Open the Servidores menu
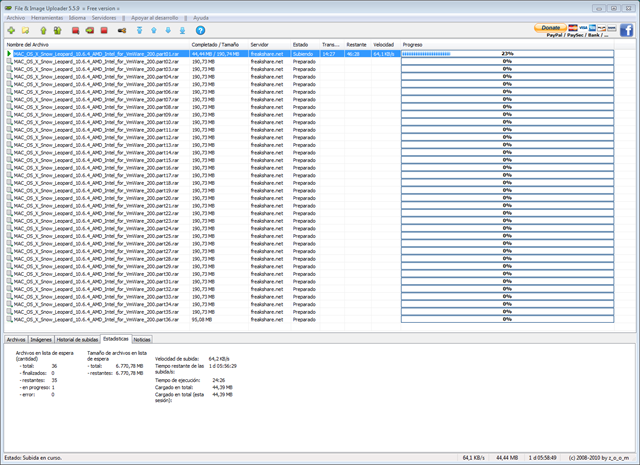The image size is (640, 465). pos(104,18)
